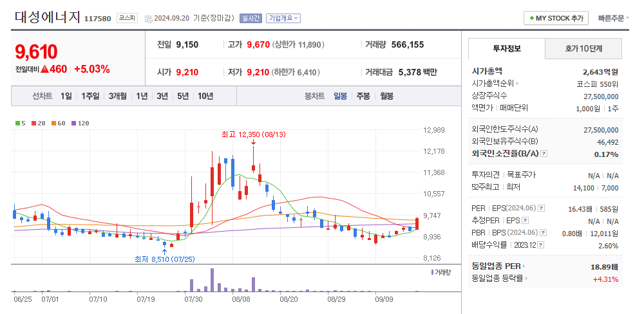Viewport: 644px width, 314px height.
Task: Select the 주봉 candle chart
Action: (363, 96)
